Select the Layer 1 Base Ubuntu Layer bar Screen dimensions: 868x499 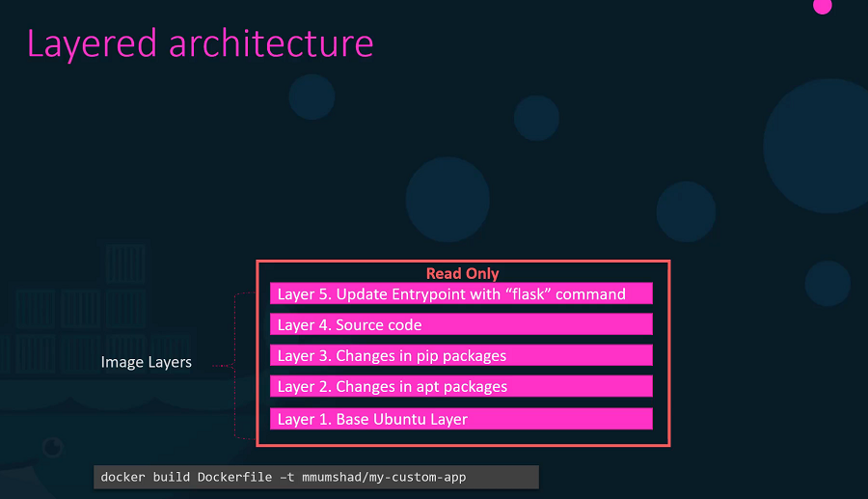pyautogui.click(x=461, y=419)
